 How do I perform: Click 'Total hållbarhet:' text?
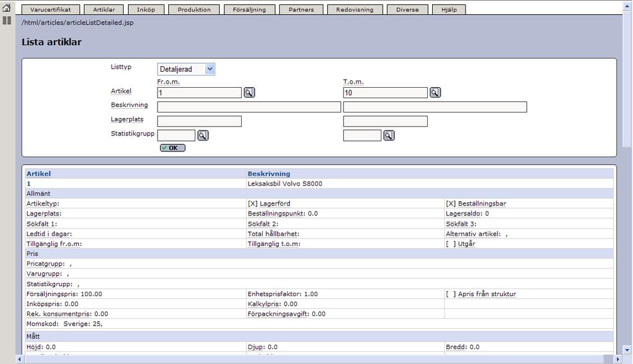click(273, 234)
